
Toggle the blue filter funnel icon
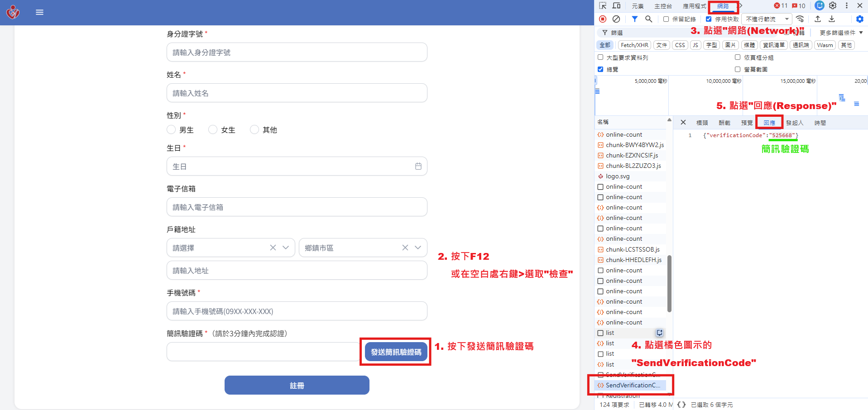[635, 19]
